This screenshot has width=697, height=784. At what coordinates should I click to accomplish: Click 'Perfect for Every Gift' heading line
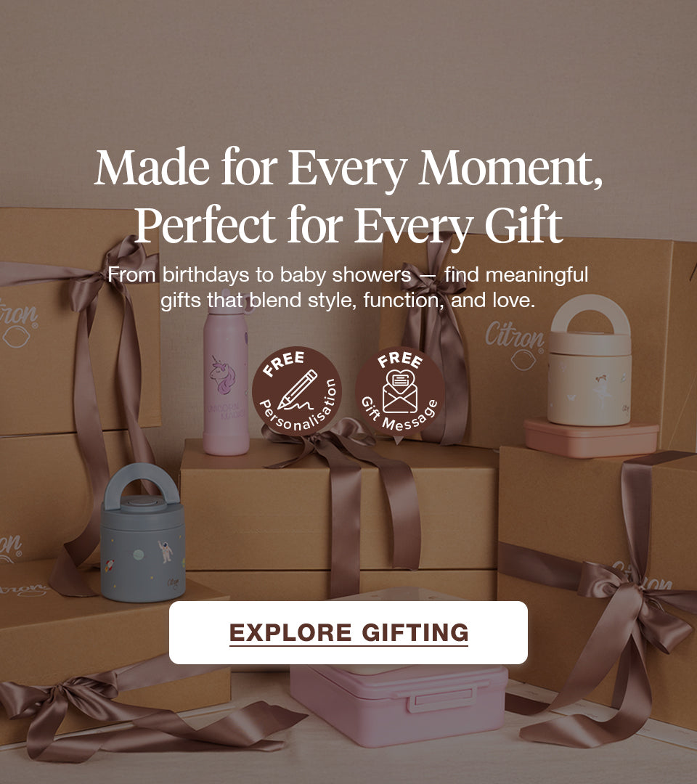[348, 225]
